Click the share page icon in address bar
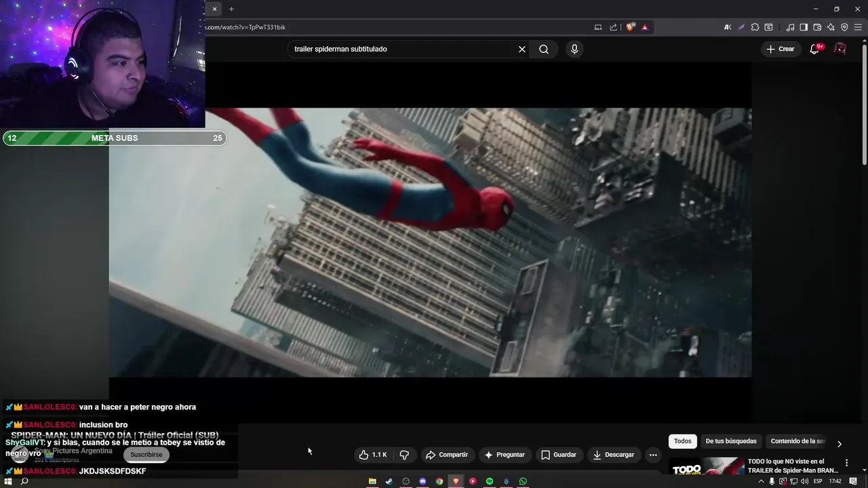This screenshot has height=488, width=868. coord(614,27)
